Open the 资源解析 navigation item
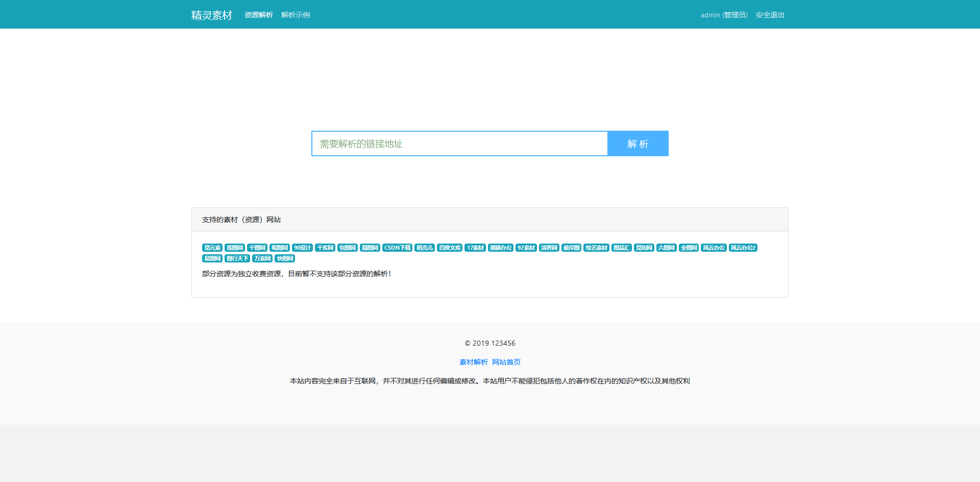Screen dimensions: 980x482 click(x=258, y=15)
